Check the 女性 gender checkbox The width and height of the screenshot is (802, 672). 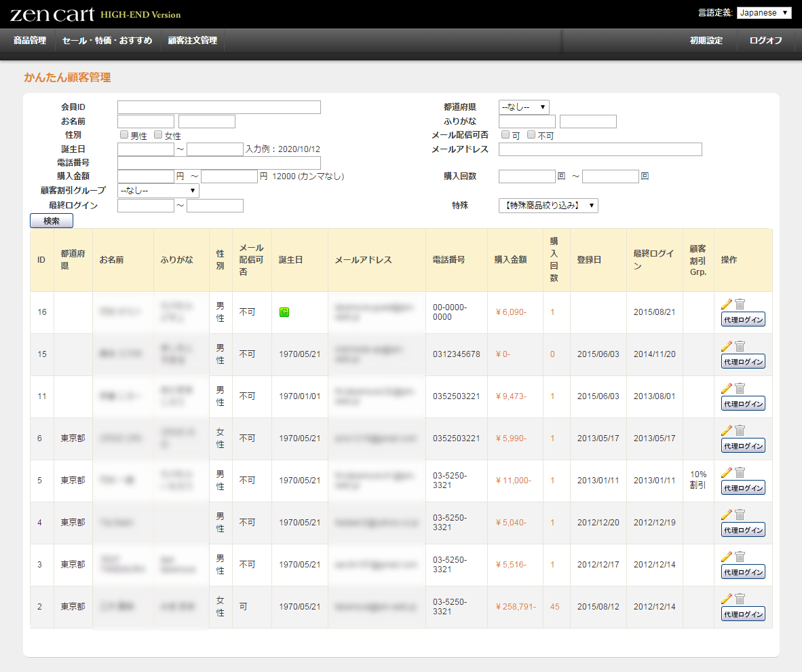pyautogui.click(x=158, y=135)
